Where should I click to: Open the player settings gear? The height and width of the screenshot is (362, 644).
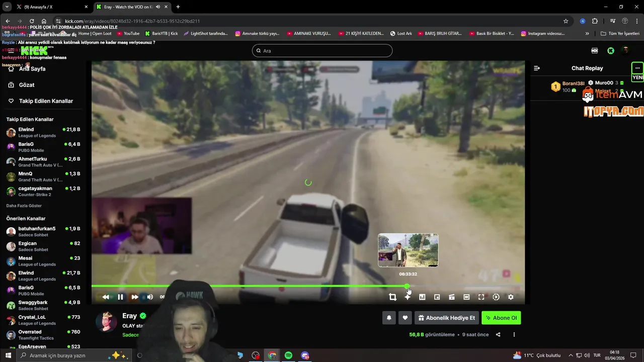511,297
